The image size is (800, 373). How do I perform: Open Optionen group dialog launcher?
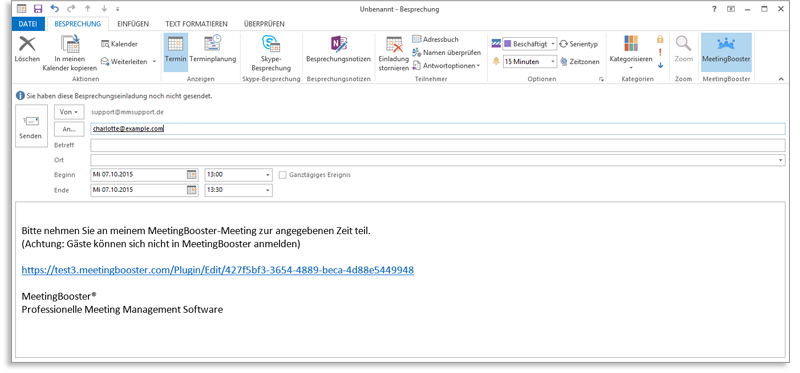[x=602, y=79]
